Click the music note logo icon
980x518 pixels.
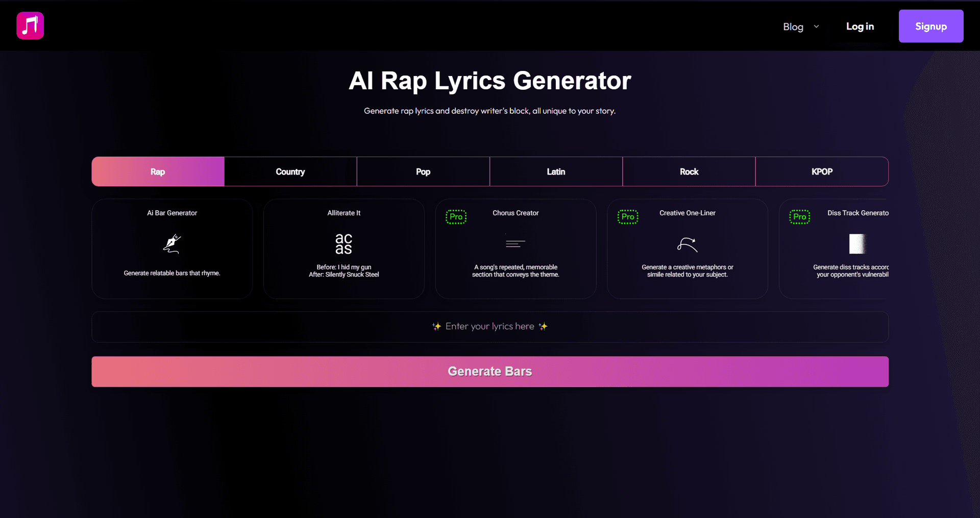30,26
